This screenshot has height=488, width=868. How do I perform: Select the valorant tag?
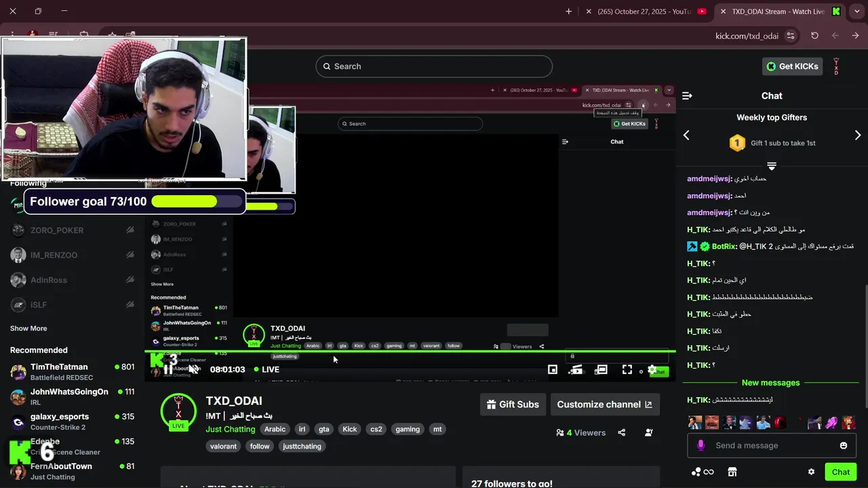(x=224, y=446)
